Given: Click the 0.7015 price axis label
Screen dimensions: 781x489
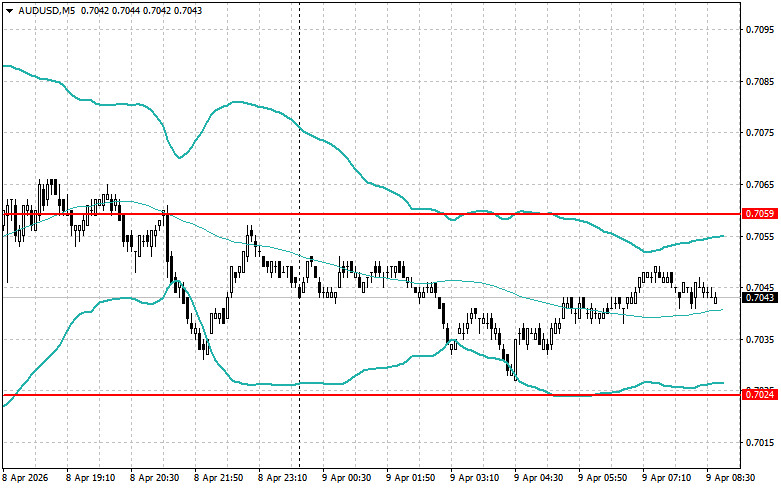Looking at the screenshot, I should [x=760, y=443].
